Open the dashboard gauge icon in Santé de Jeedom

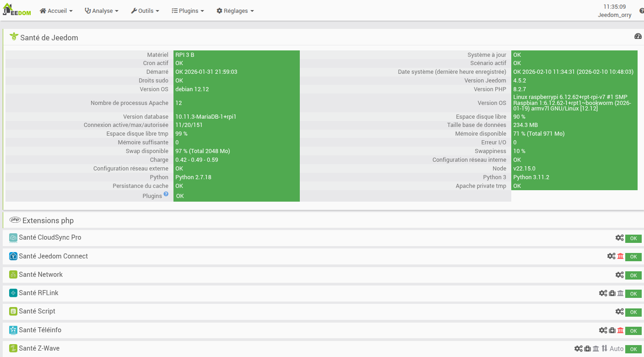point(638,36)
